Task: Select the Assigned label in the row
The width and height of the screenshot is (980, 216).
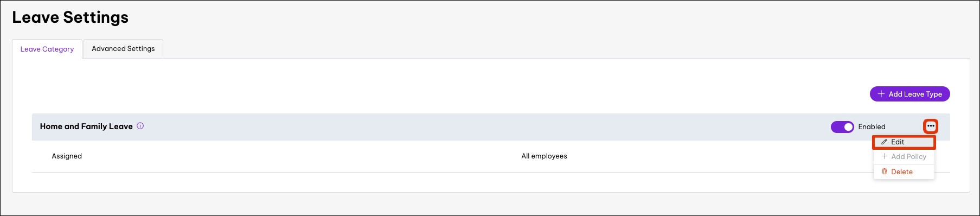Action: tap(67, 156)
